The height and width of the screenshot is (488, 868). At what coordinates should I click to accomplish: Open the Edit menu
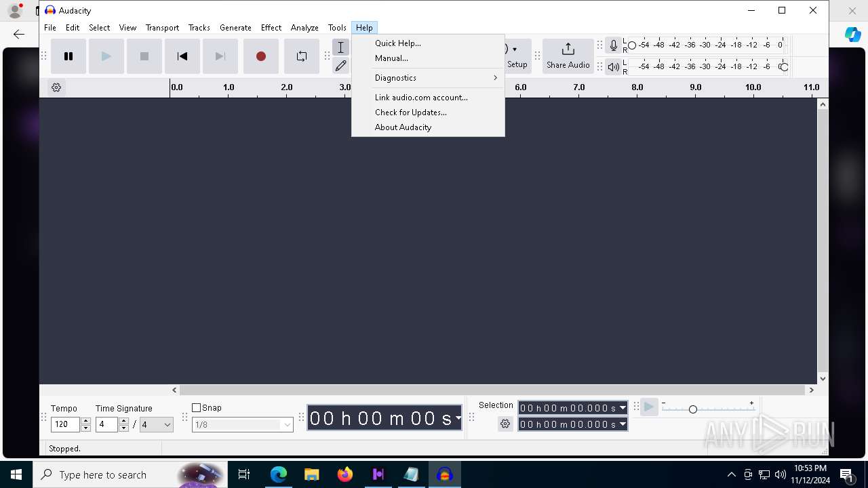click(x=73, y=28)
